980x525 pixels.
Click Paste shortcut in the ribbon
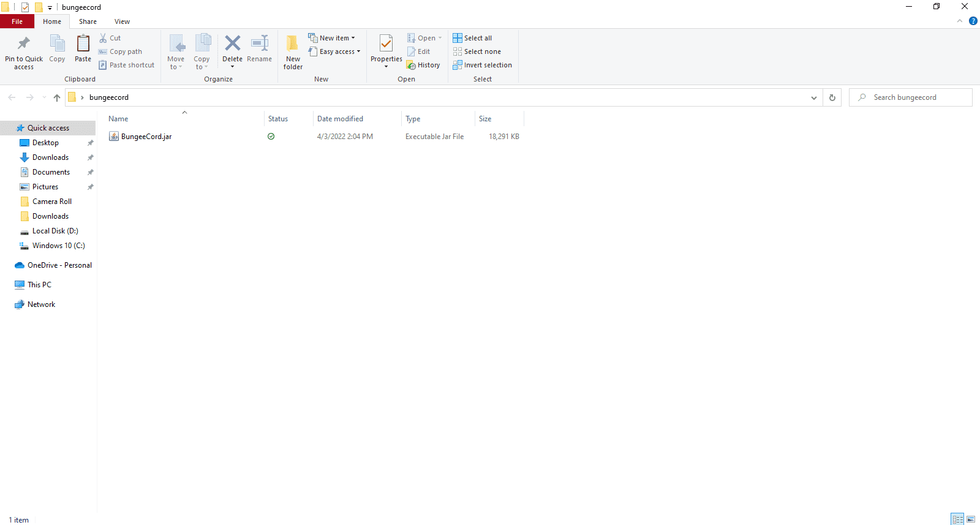click(127, 65)
